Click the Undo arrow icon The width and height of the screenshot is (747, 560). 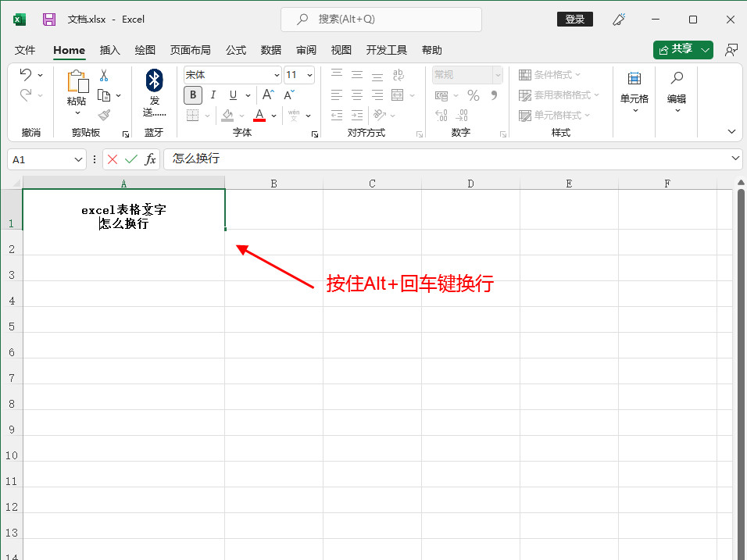(26, 75)
